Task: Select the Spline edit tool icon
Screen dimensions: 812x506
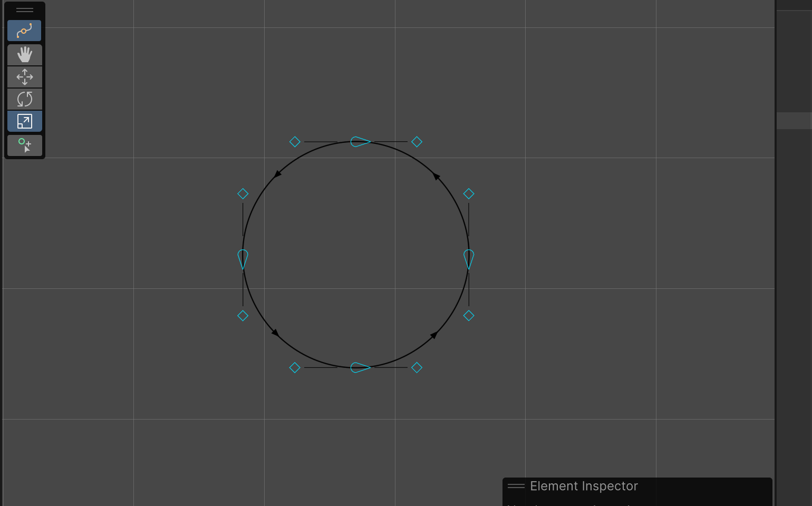Action: (x=24, y=31)
